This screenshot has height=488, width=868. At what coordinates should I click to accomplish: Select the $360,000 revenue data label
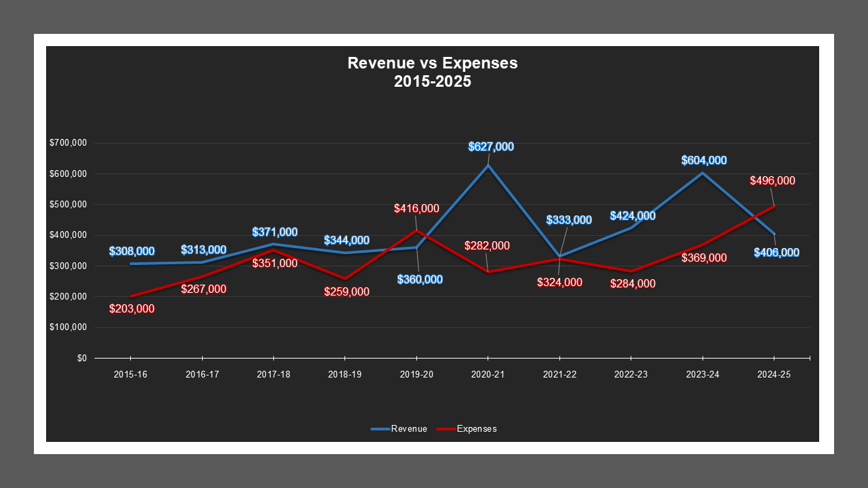(420, 279)
